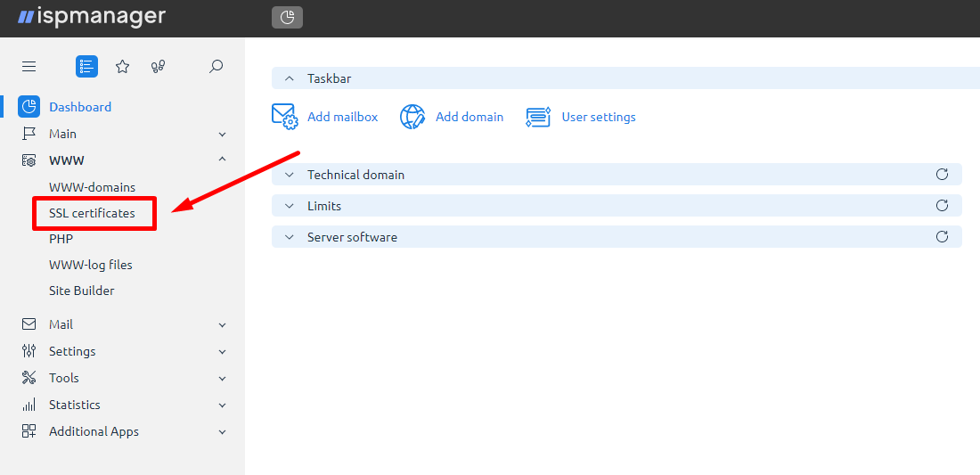Click the sidebar search magnifier icon

click(x=216, y=66)
